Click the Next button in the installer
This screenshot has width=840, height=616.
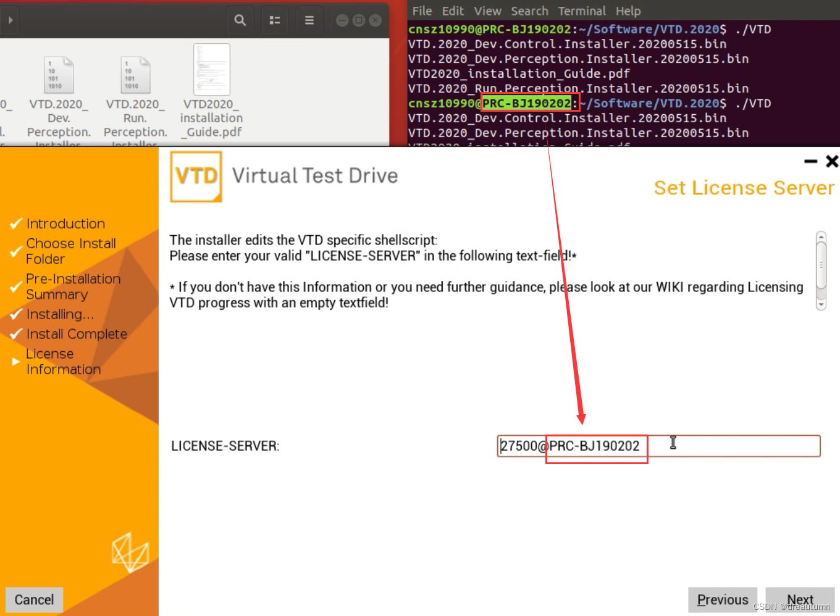800,600
